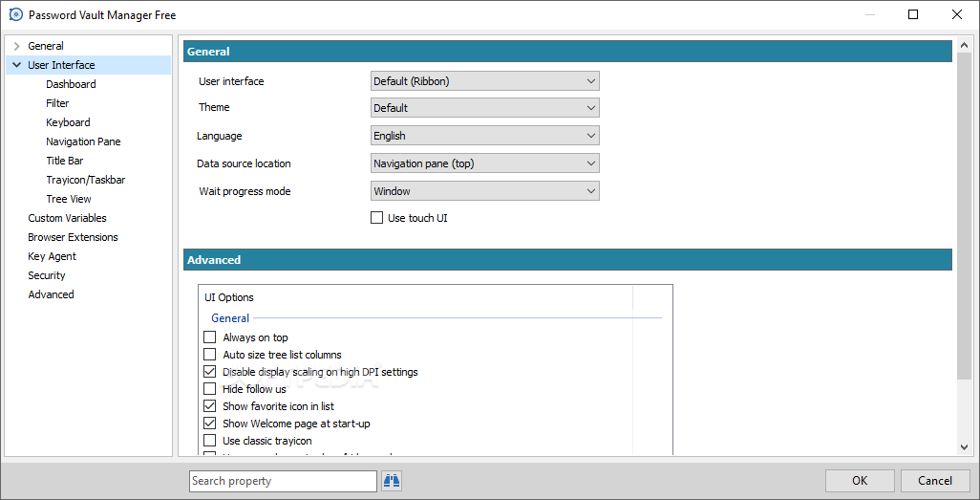Open Trayicon/Taskbar settings

(x=86, y=180)
